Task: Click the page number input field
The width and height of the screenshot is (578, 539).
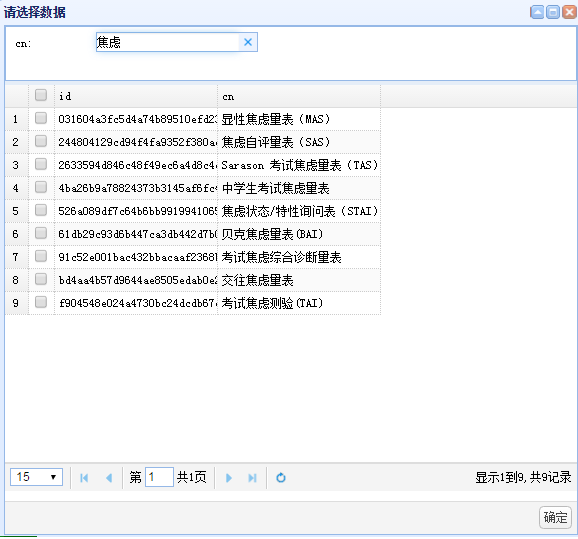Action: click(159, 477)
